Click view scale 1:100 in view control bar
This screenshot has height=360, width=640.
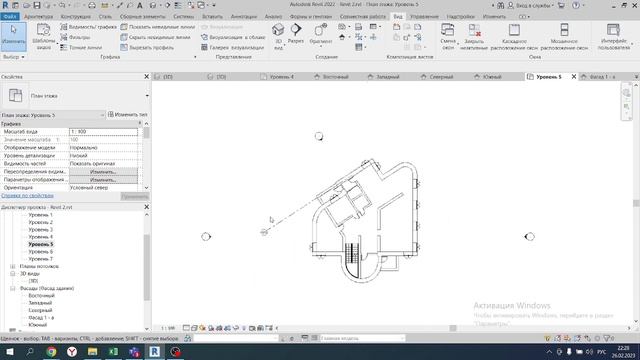point(168,328)
